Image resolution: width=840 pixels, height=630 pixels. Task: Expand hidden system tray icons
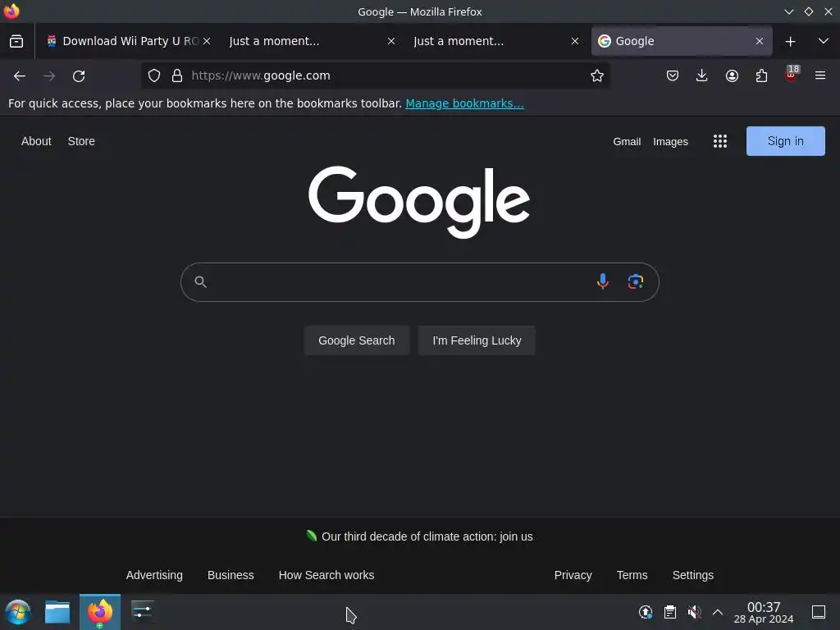point(717,612)
